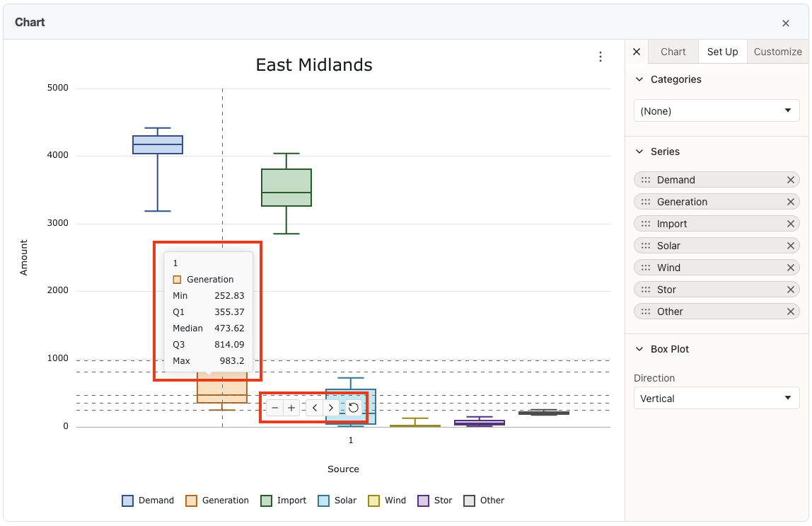Hide the Wind series via the legend

[x=387, y=501]
